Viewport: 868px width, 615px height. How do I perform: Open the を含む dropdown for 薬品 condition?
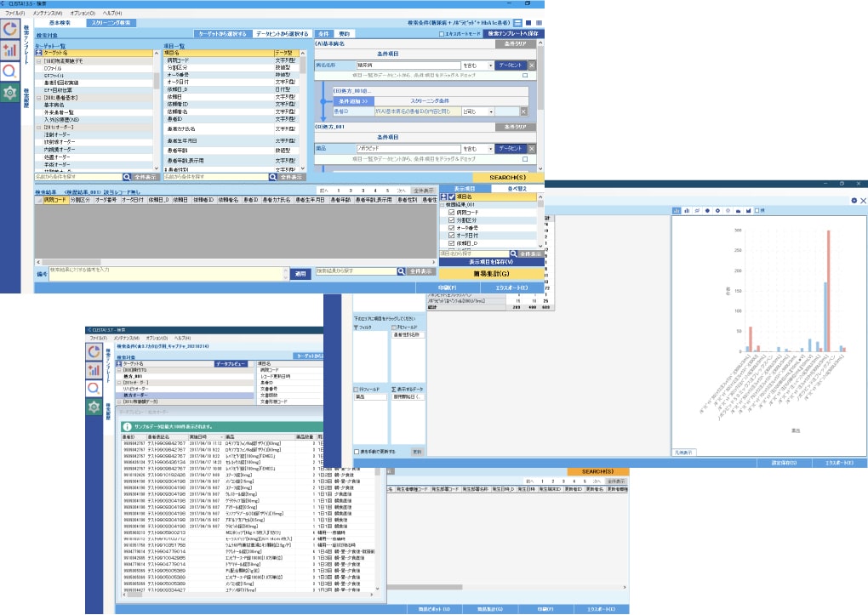[491, 148]
